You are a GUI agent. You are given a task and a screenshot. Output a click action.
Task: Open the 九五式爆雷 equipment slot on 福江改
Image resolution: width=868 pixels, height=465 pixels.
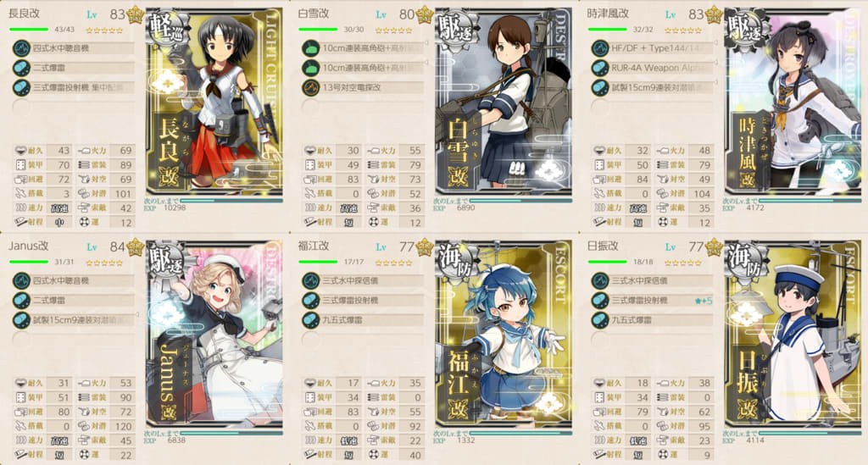pyautogui.click(x=363, y=320)
